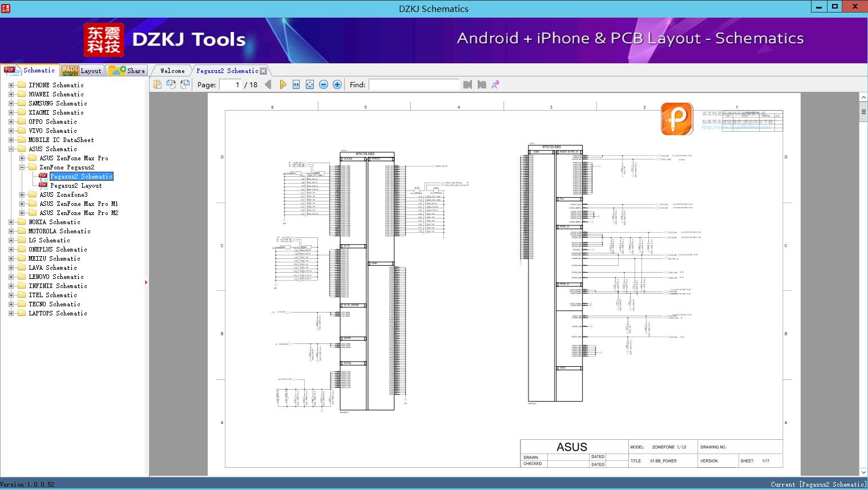The image size is (868, 490).
Task: Click the MOTOROLA Schematic folder icon
Action: [22, 231]
